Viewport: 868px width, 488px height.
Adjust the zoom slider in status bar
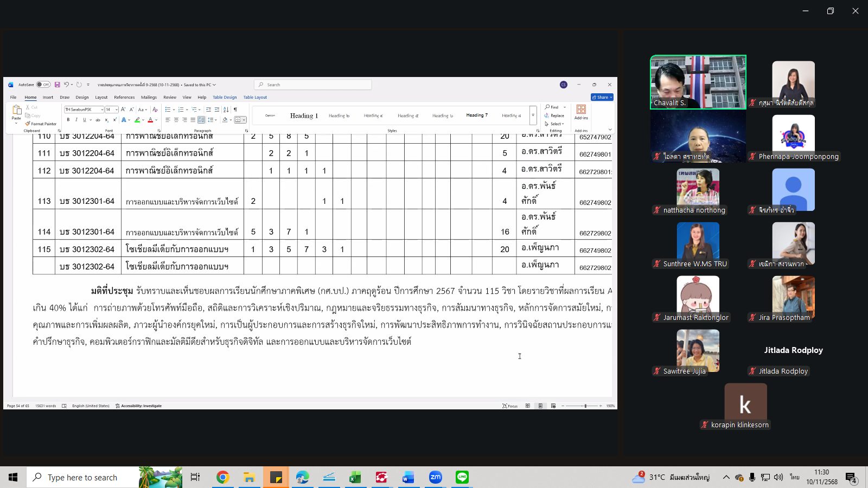click(585, 406)
